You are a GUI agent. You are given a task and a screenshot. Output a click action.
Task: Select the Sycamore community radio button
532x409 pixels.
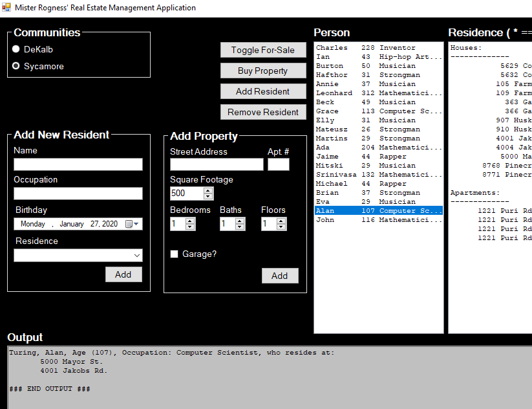pos(16,66)
